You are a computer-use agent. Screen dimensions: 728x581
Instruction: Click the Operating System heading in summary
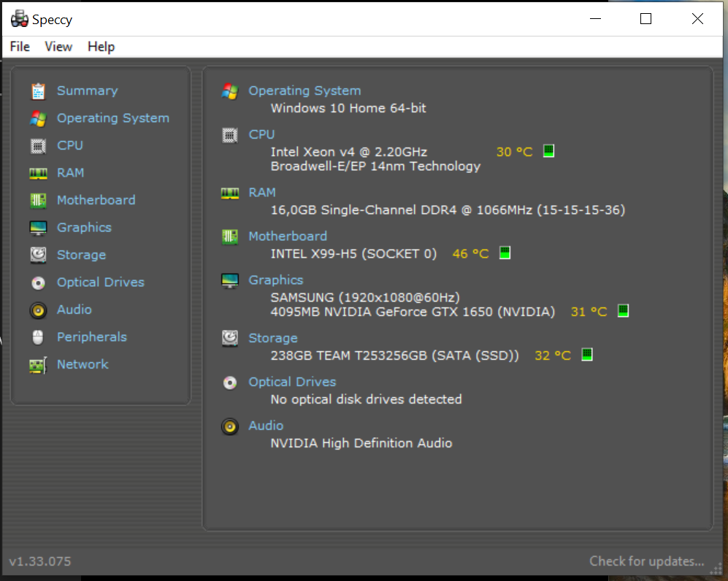(304, 91)
